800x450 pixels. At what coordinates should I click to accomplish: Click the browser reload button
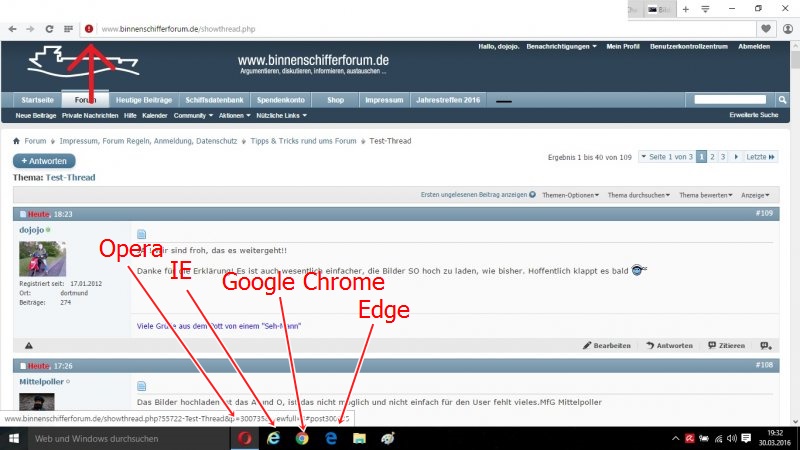coord(49,29)
